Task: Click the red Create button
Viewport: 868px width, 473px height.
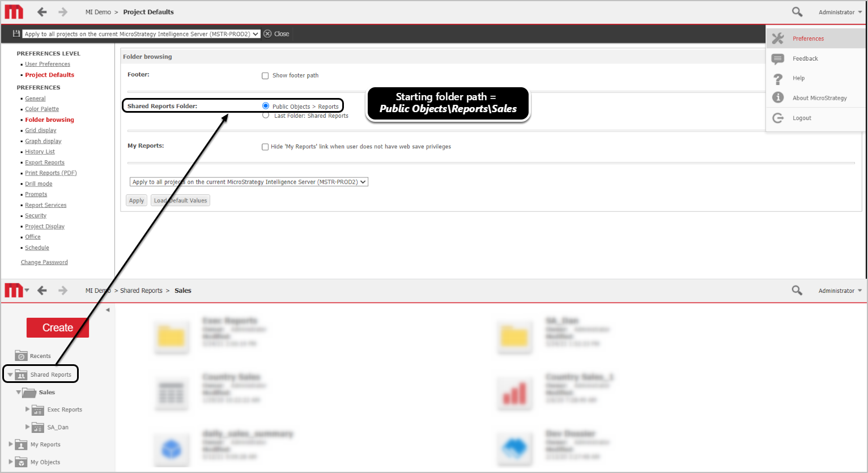Action: [58, 327]
